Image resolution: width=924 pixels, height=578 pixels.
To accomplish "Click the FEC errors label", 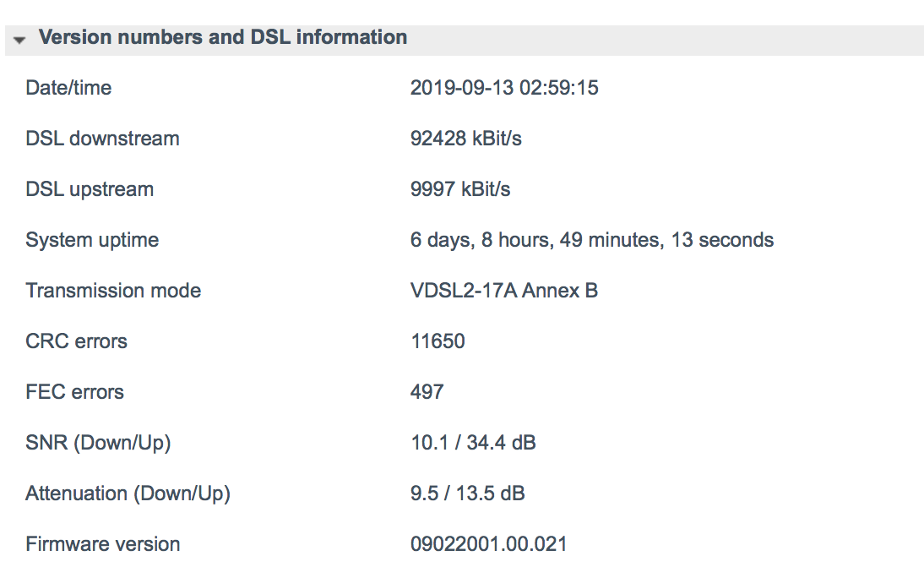I will pyautogui.click(x=75, y=392).
